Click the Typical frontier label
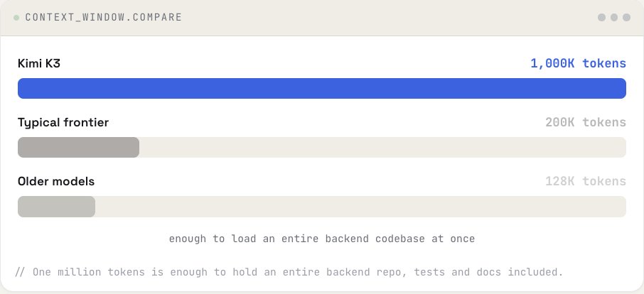Viewport: 644px width, 294px height. click(63, 123)
